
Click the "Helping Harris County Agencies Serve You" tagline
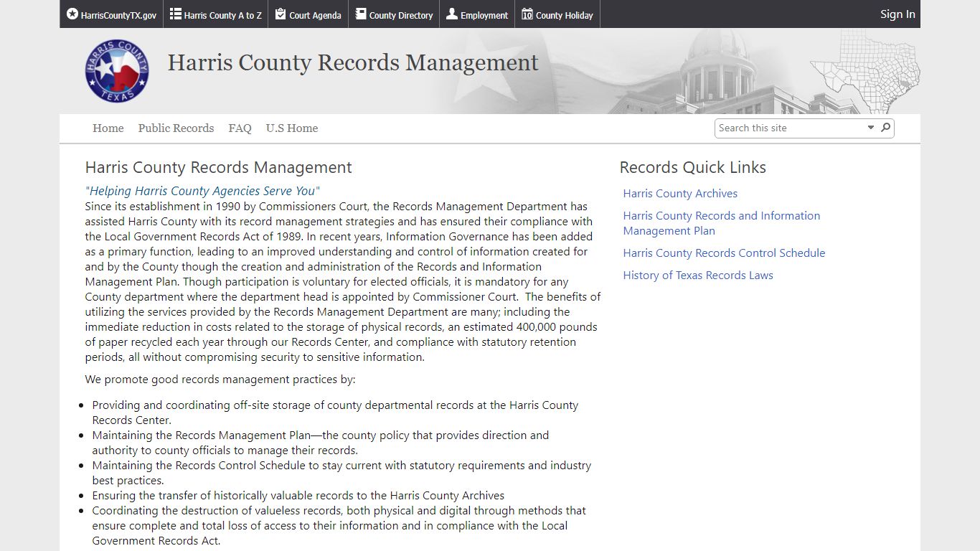click(202, 191)
